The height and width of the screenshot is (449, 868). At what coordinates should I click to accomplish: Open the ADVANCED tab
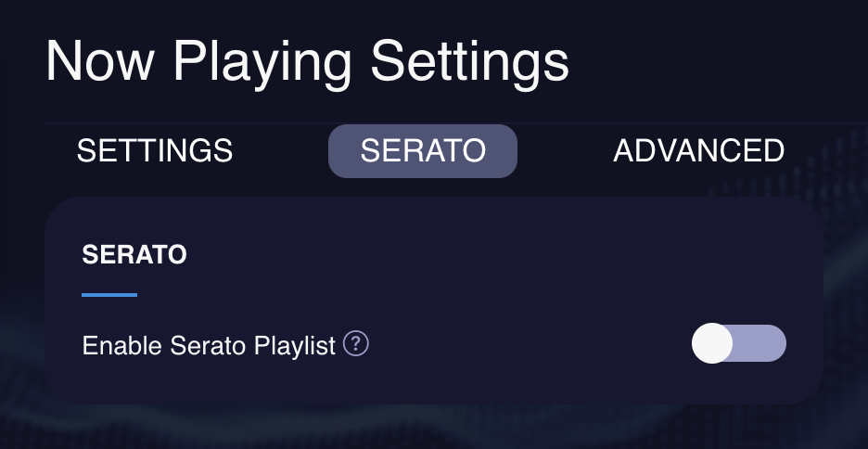[x=698, y=150]
